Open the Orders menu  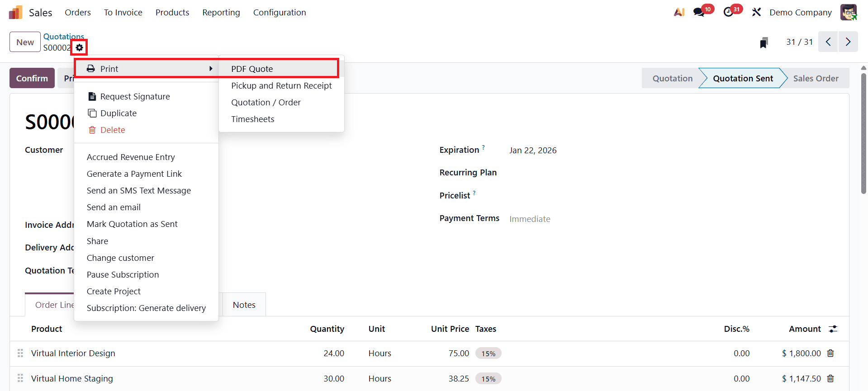[x=78, y=12]
